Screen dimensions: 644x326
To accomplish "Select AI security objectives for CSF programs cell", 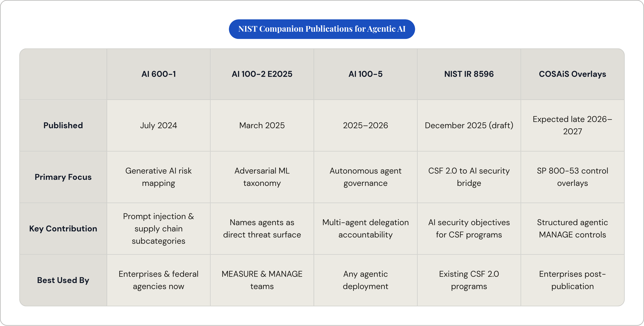I will pyautogui.click(x=469, y=229).
